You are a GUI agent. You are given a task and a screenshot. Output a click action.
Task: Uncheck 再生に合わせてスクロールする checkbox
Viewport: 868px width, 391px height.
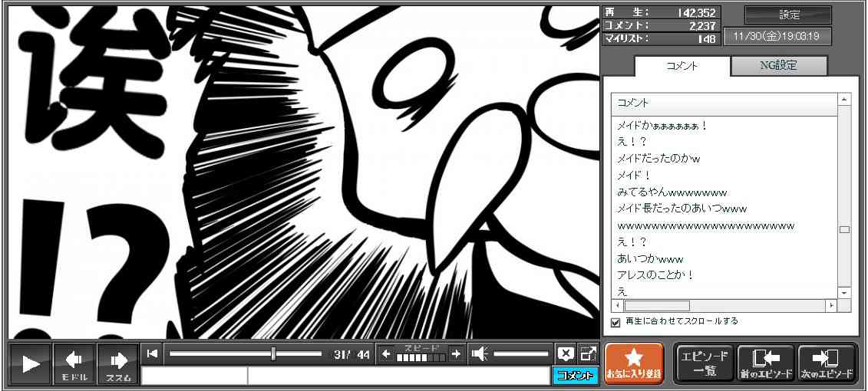(x=616, y=322)
